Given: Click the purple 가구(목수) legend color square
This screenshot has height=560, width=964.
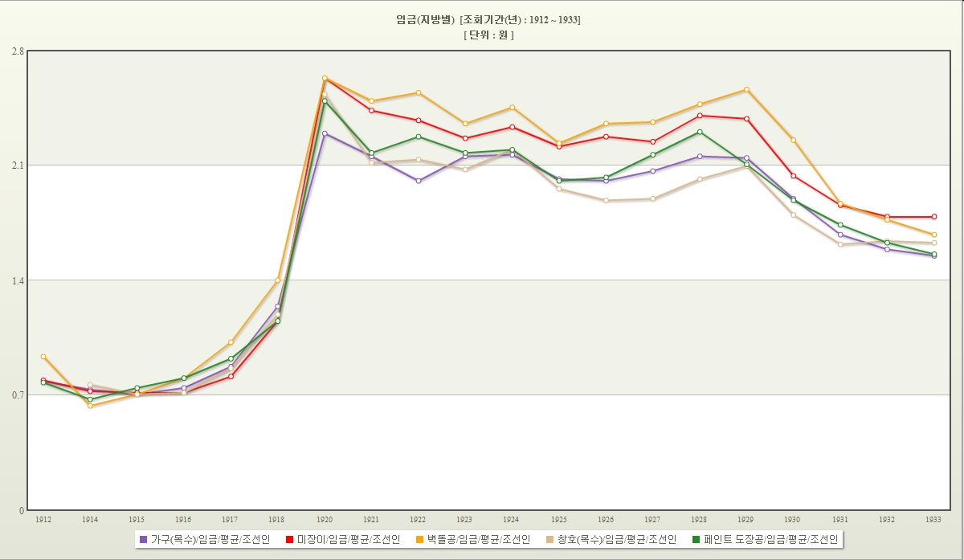Looking at the screenshot, I should [144, 539].
